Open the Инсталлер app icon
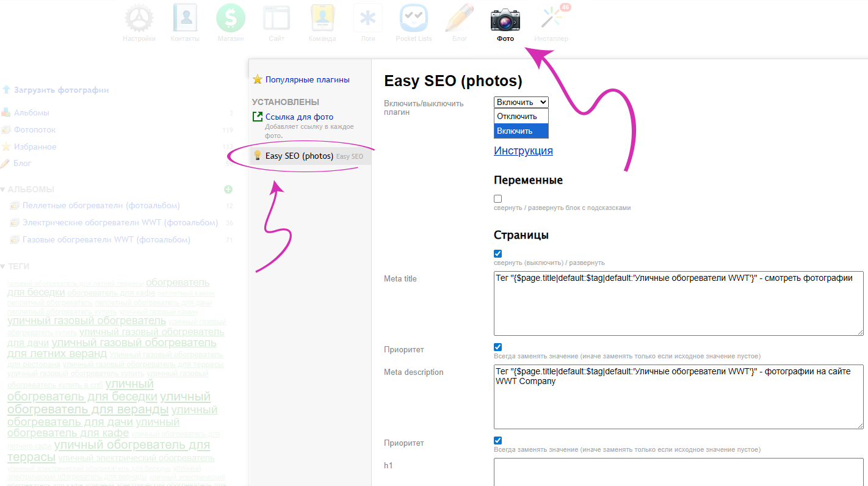The height and width of the screenshot is (486, 868). [551, 19]
